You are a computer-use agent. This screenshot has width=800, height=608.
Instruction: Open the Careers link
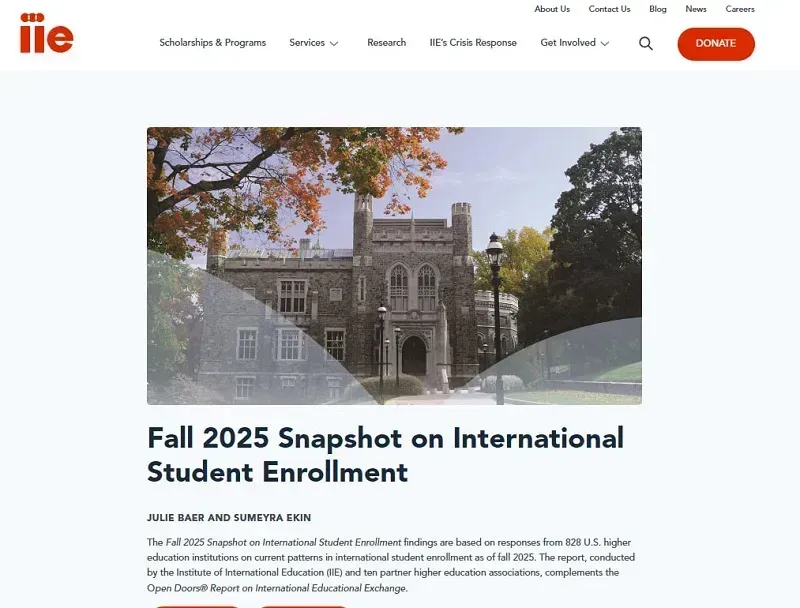740,9
